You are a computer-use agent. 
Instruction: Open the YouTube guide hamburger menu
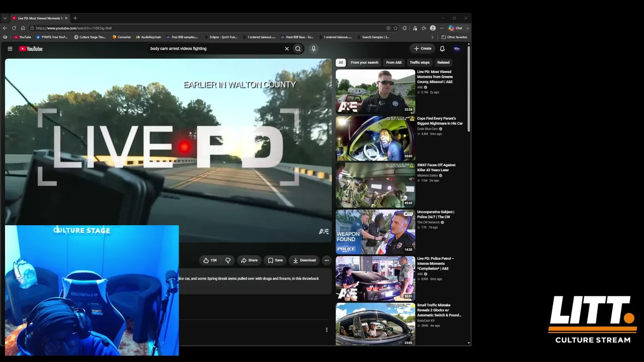point(10,49)
